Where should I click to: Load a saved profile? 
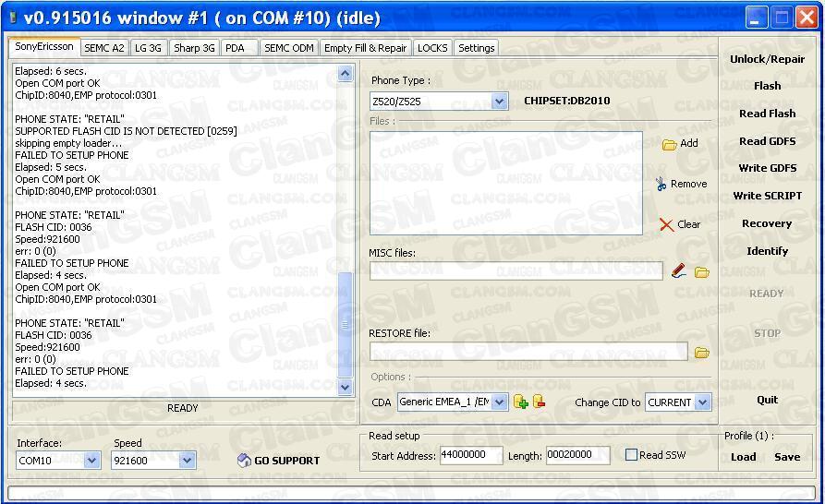(744, 457)
